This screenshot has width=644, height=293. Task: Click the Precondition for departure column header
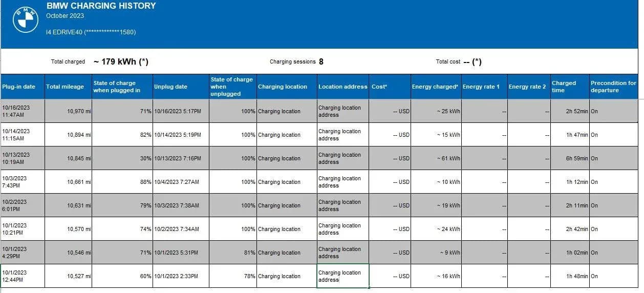[614, 87]
